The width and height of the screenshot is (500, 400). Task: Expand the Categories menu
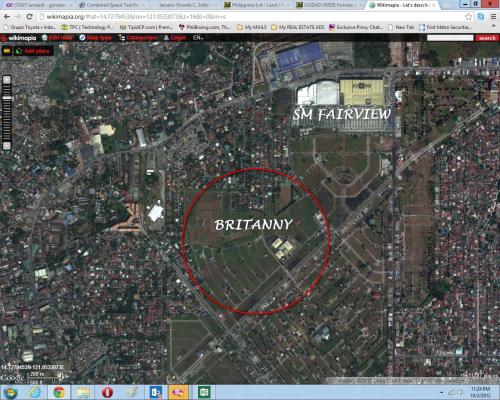[137, 38]
